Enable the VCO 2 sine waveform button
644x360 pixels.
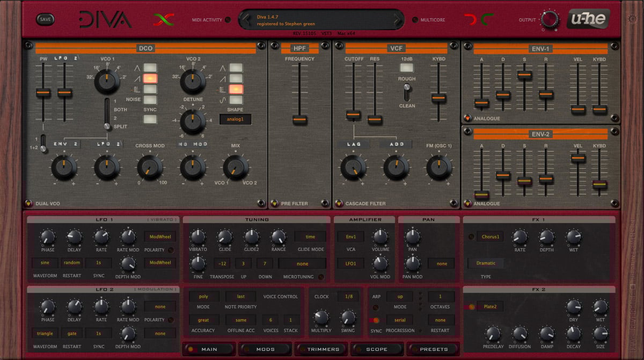click(x=236, y=99)
